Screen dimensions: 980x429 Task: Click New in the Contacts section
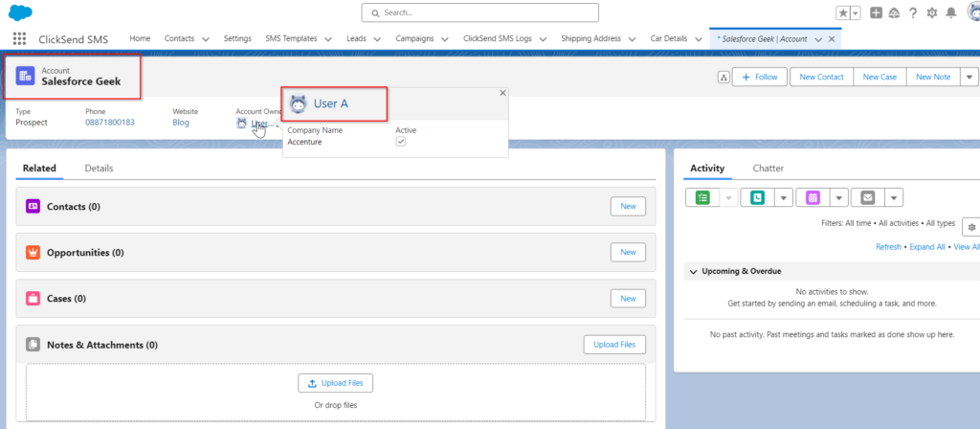[628, 207]
